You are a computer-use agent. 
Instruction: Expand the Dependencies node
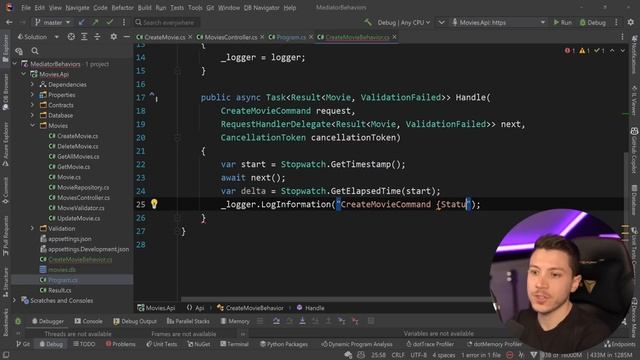pyautogui.click(x=32, y=84)
